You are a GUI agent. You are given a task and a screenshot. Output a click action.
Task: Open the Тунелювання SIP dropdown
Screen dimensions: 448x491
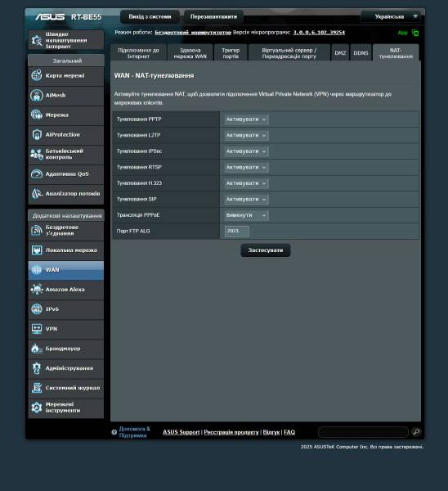[x=246, y=199]
